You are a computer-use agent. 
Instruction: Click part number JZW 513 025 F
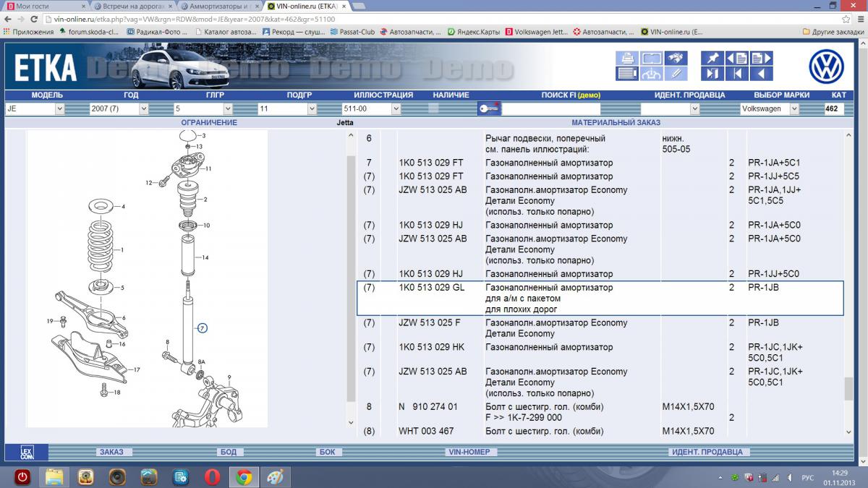(x=429, y=322)
